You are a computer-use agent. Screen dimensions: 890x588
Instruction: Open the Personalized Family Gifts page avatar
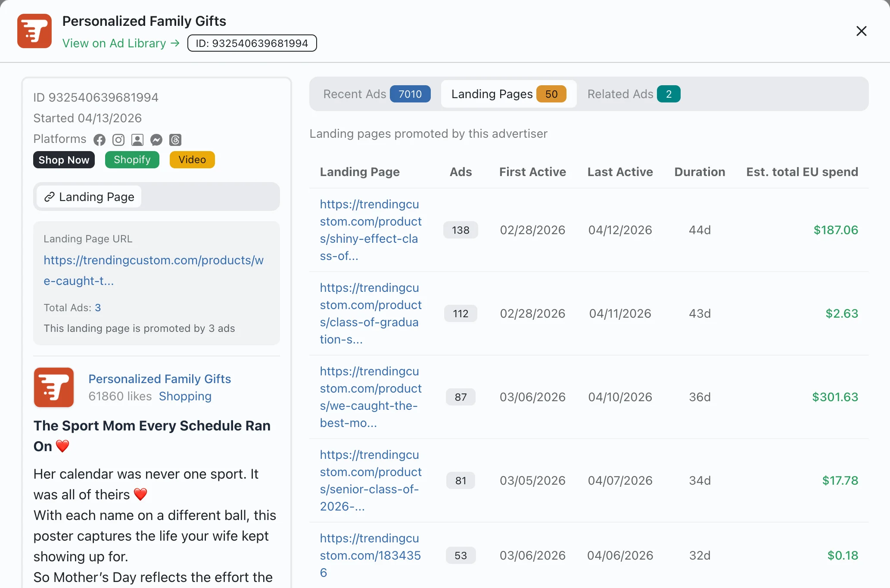[53, 387]
